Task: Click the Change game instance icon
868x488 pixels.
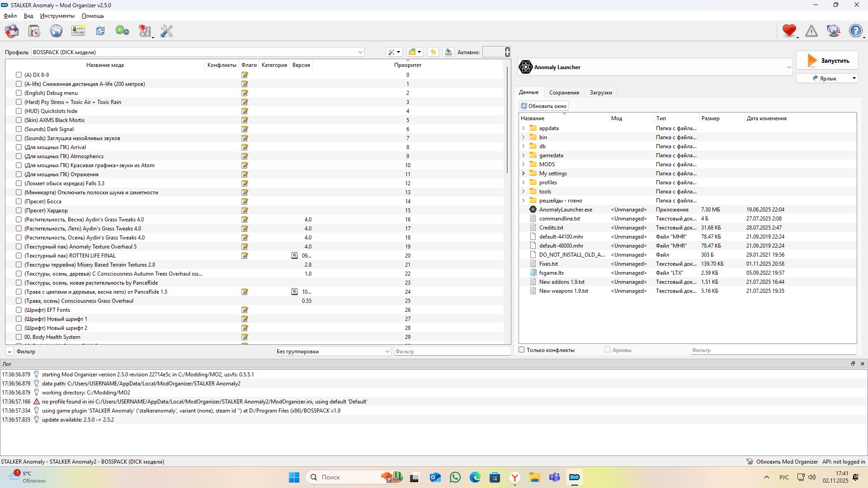Action: 12,31
